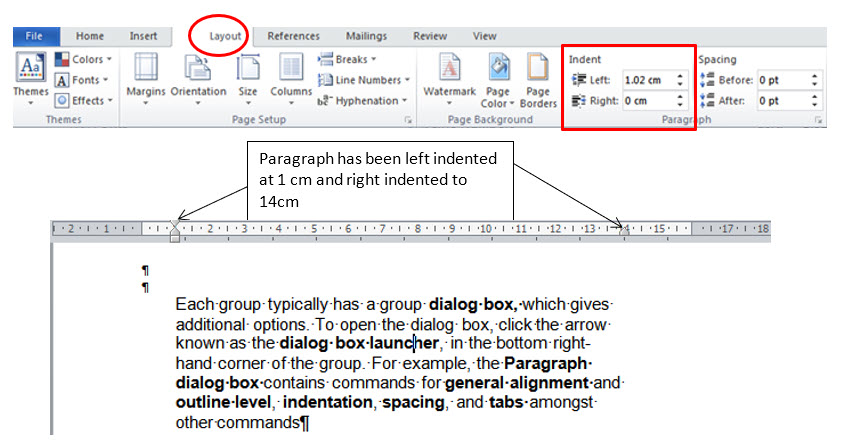The width and height of the screenshot is (844, 448).
Task: Click the bold word 'tabs' in the paragraph
Action: point(507,402)
